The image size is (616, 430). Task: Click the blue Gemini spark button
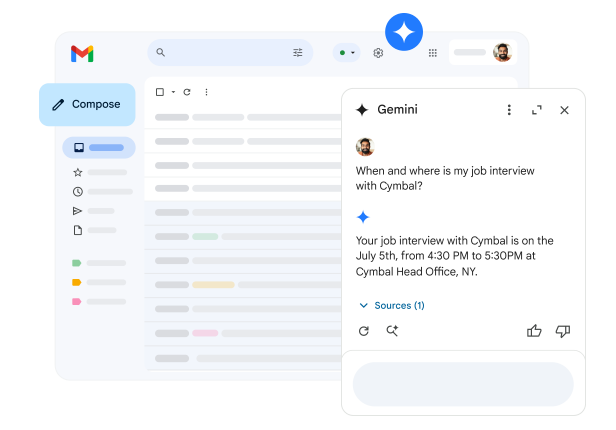point(404,32)
